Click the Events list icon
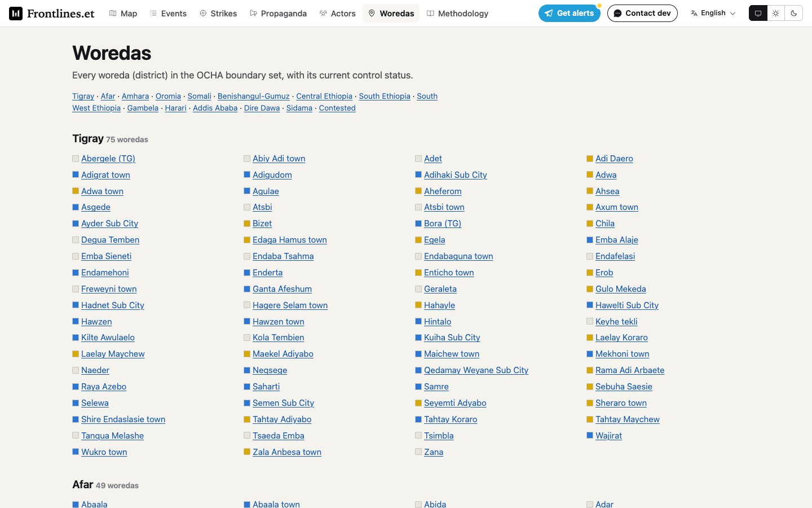 [153, 13]
